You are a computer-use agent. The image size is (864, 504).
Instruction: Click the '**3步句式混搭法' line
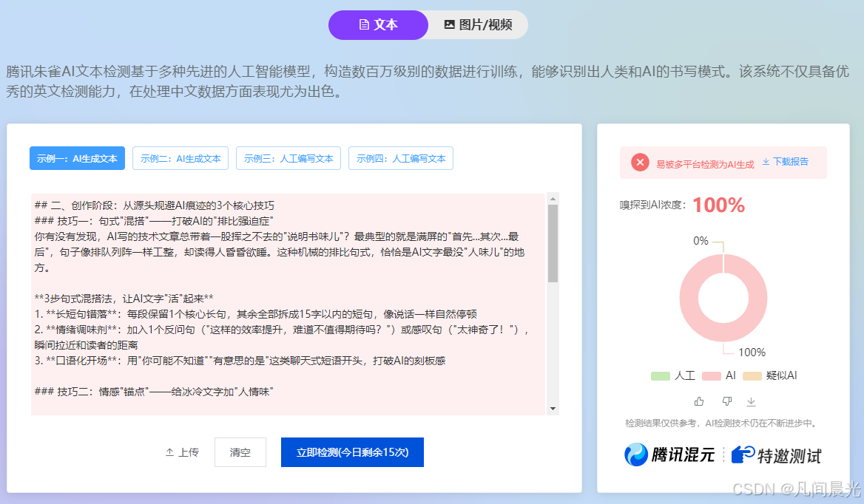click(x=124, y=299)
